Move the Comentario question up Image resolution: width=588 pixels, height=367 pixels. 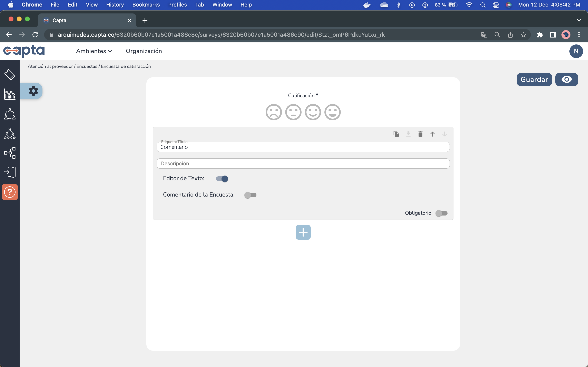coord(432,134)
